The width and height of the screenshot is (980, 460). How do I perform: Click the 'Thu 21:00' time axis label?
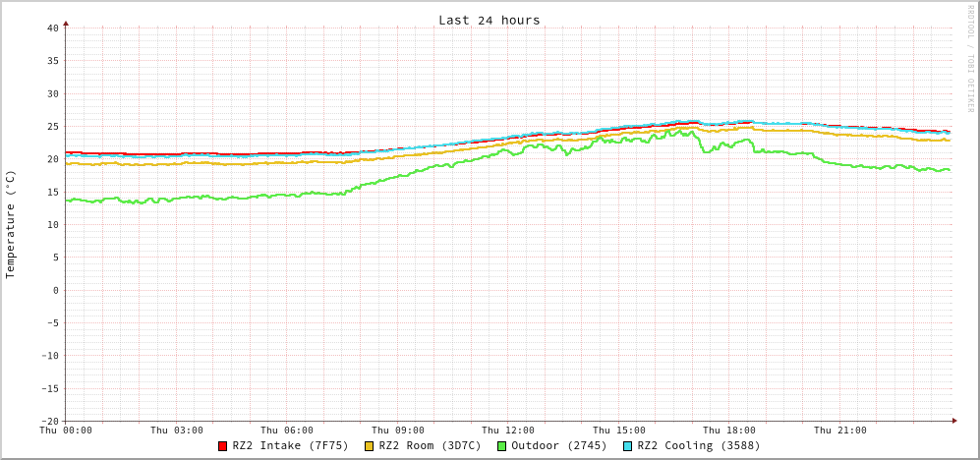point(840,430)
